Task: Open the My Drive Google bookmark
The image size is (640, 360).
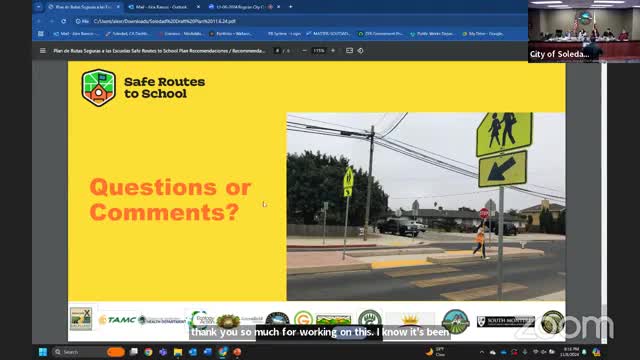Action: [483, 34]
